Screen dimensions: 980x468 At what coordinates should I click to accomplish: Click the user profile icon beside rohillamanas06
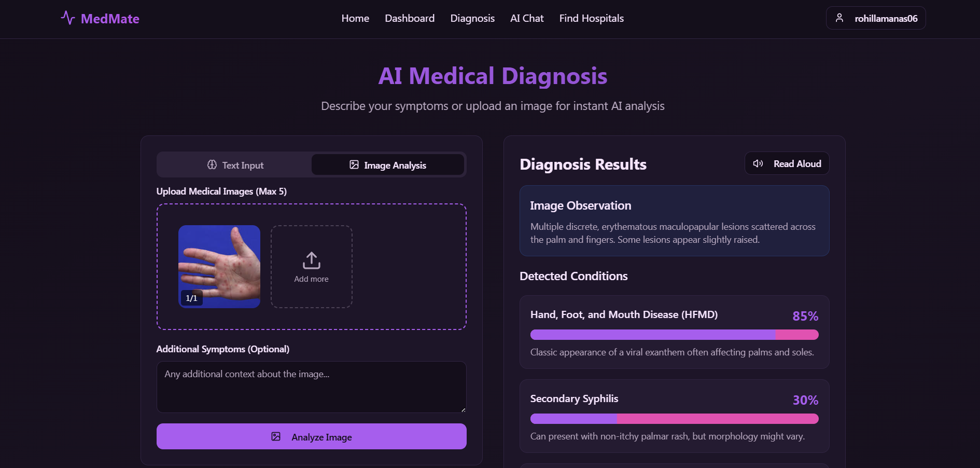point(840,17)
